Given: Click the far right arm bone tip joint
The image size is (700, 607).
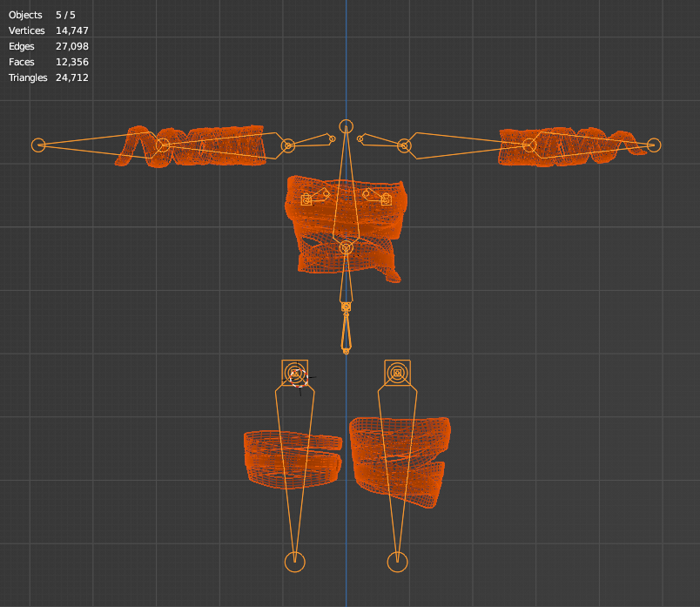Looking at the screenshot, I should tap(654, 145).
